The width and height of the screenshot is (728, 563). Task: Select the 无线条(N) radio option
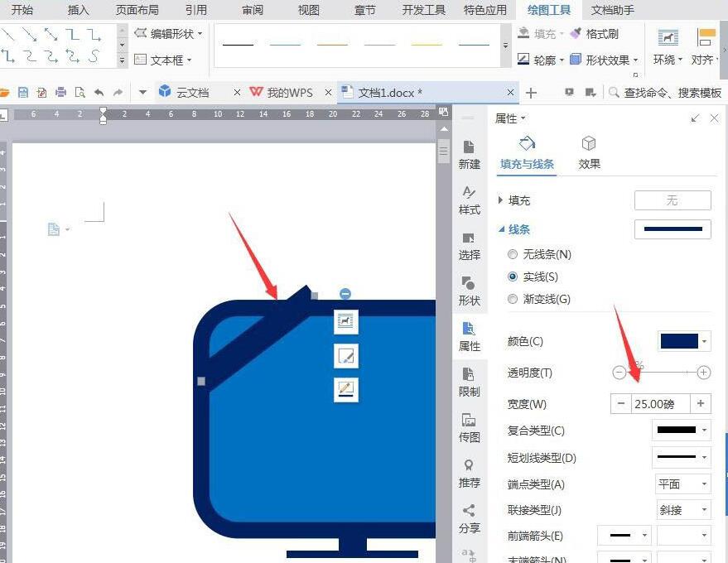pos(513,254)
